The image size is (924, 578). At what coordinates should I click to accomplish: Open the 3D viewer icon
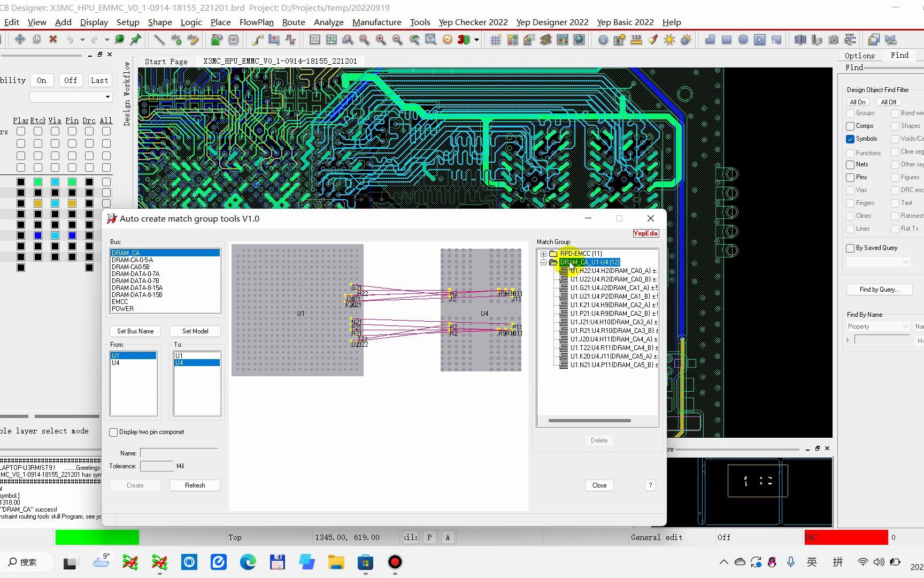click(464, 40)
